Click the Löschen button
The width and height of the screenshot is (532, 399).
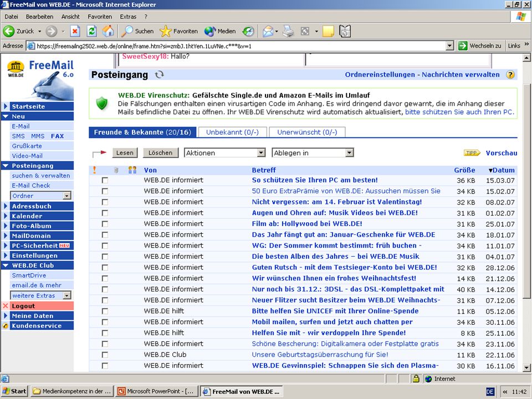click(160, 153)
